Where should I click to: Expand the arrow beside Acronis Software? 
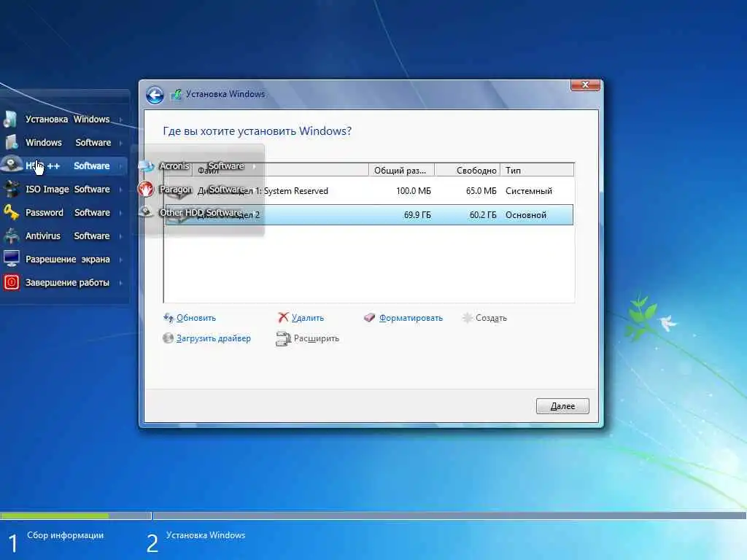(x=255, y=166)
